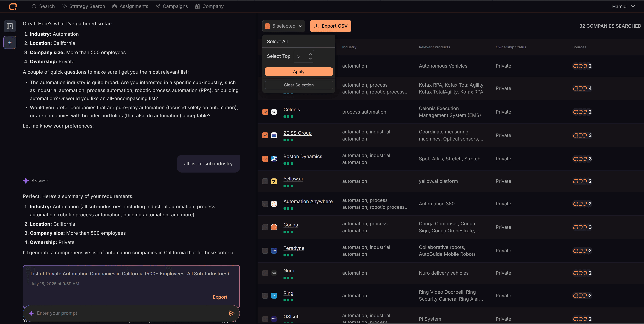Uncheck the Celonis row checkbox
Screen dimensions: 644x324
click(265, 112)
